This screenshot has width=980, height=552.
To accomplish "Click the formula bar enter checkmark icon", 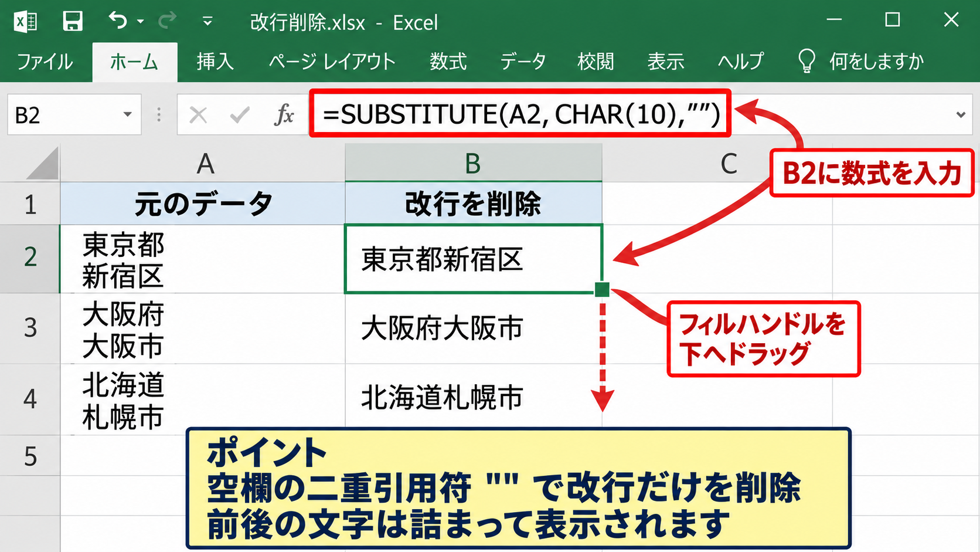I will (x=239, y=115).
